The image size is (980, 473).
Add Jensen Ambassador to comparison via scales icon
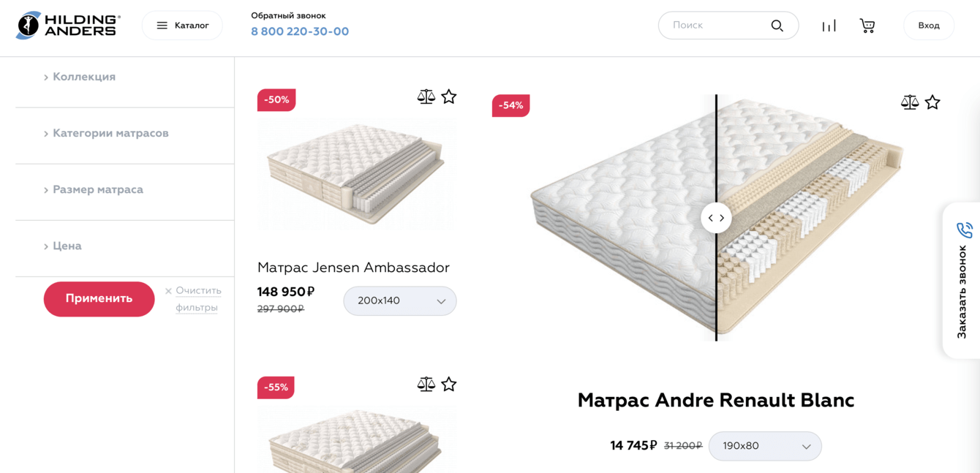coord(426,96)
